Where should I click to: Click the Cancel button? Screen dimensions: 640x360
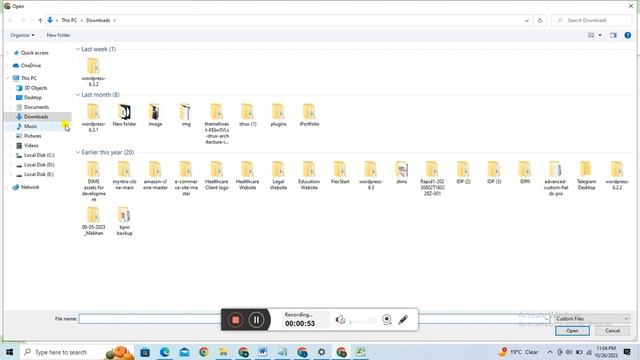(612, 331)
